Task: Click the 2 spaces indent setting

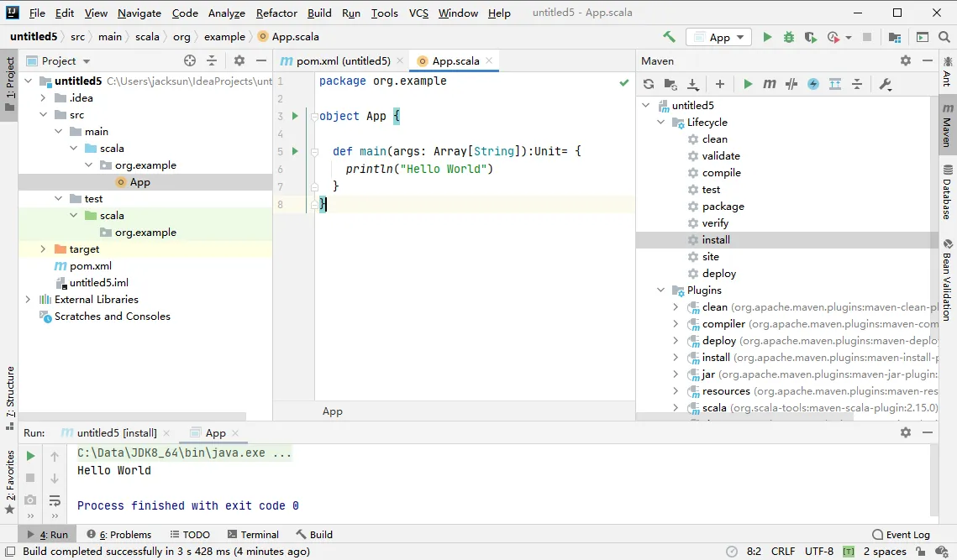Action: (x=885, y=552)
